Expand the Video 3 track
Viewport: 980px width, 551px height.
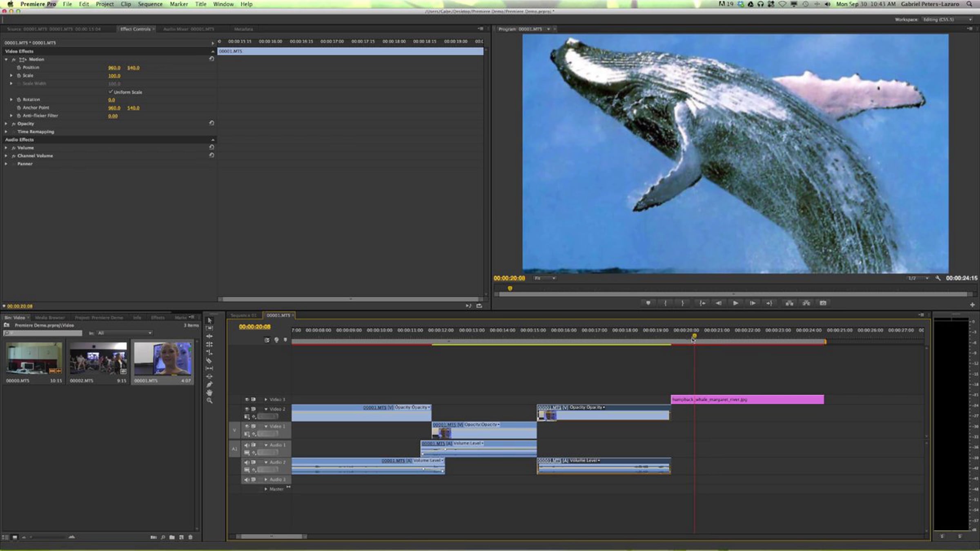click(x=266, y=400)
